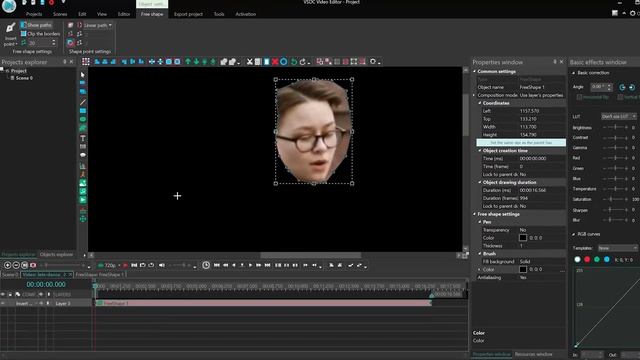Select Scene 0 in Projects explorer

[x=24, y=78]
